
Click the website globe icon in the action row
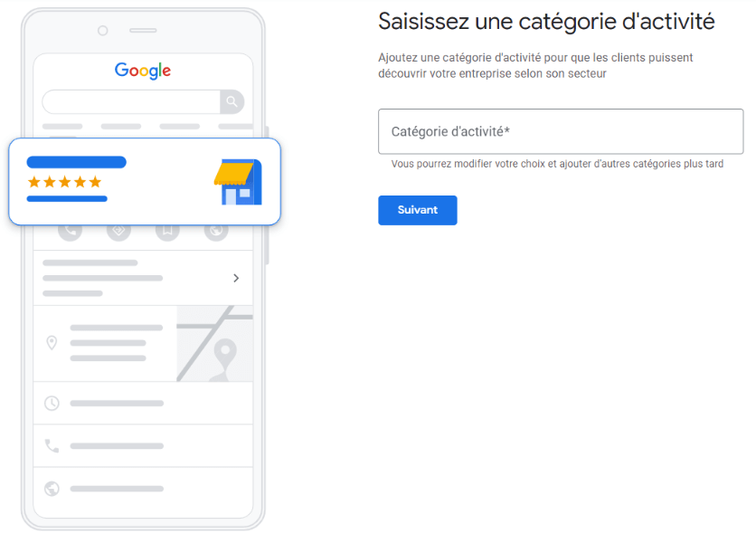[x=215, y=232]
